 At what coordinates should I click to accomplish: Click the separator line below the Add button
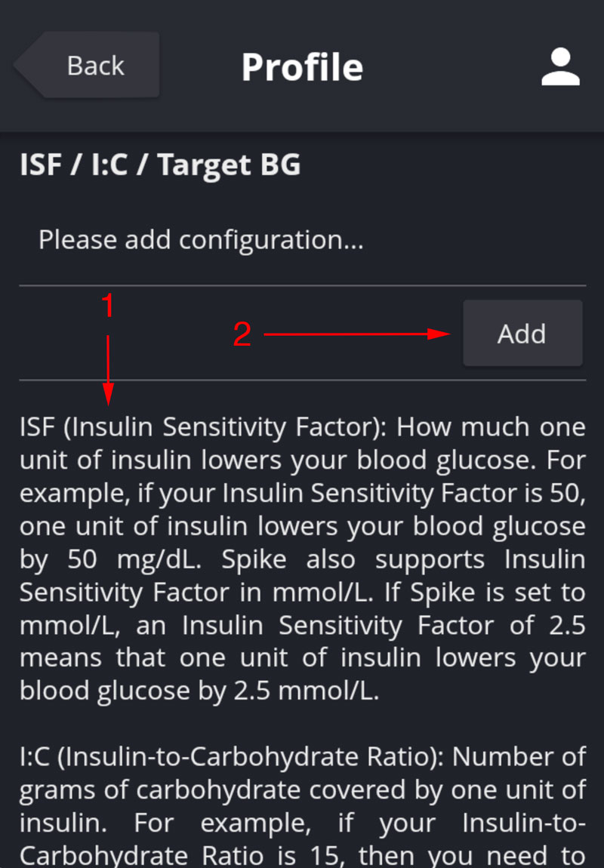302,380
